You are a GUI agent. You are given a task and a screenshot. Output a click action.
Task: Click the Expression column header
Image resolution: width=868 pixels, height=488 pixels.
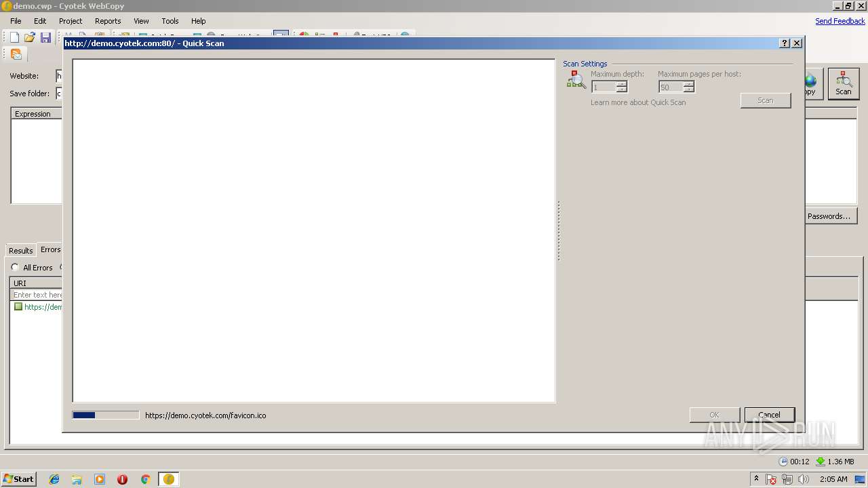(37, 114)
